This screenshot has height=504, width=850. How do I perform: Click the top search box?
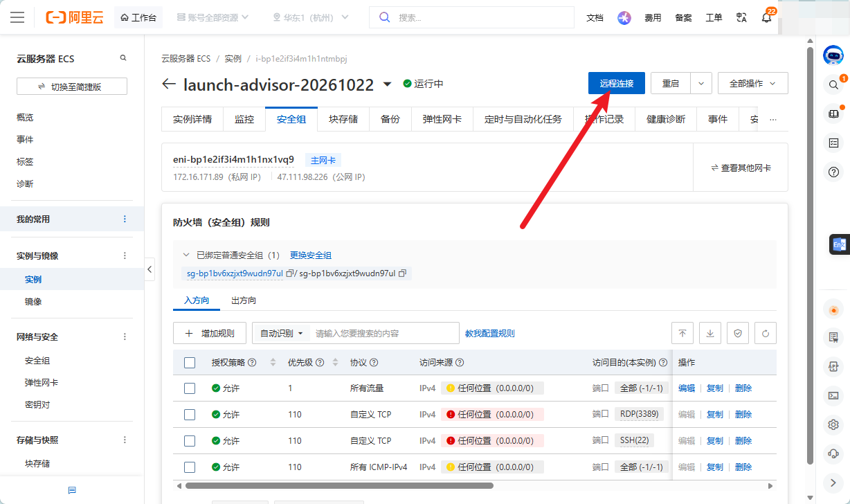472,17
